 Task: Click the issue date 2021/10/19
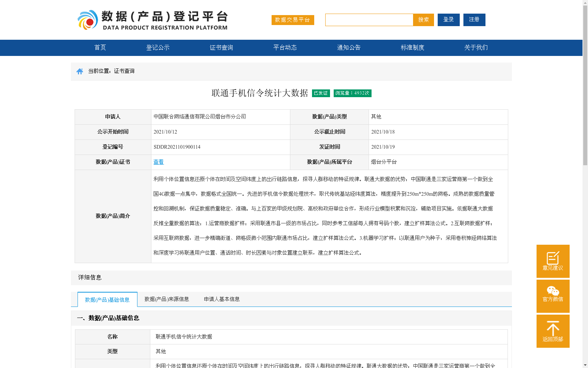point(383,147)
